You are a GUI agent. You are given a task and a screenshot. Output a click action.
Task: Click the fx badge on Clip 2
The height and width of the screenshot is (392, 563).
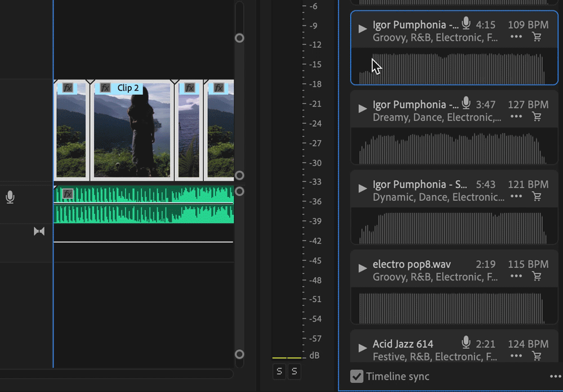click(x=105, y=88)
